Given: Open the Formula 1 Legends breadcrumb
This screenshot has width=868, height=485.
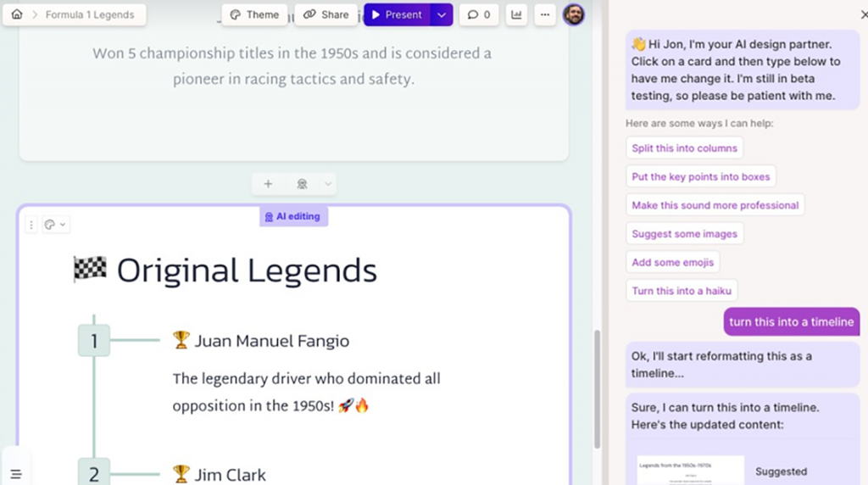Looking at the screenshot, I should 90,15.
